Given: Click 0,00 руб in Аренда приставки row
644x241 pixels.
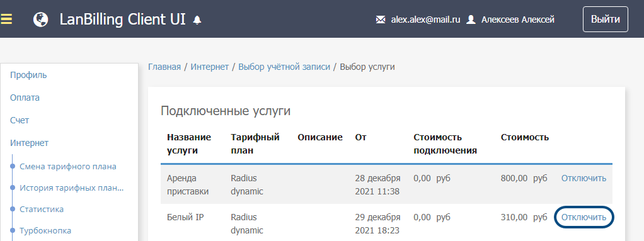Looking at the screenshot, I should coord(432,178).
